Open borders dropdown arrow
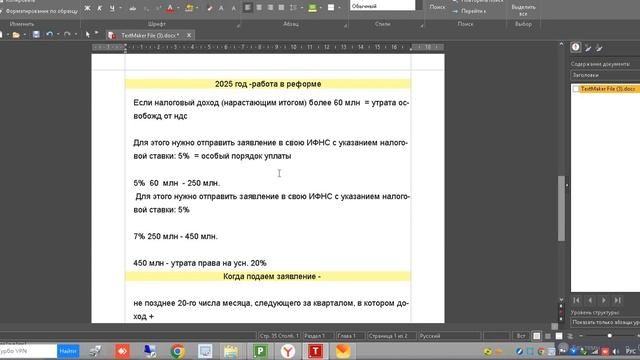The width and height of the screenshot is (640, 360). tap(340, 7)
